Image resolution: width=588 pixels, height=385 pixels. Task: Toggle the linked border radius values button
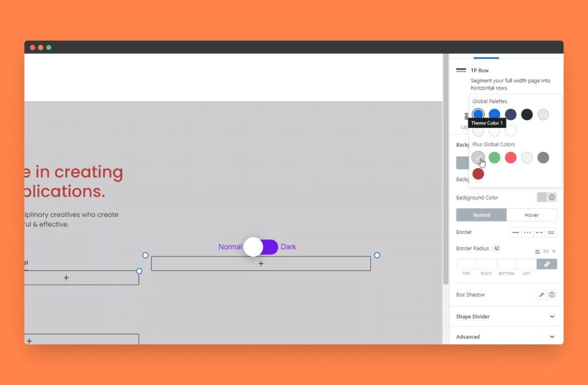pos(547,264)
